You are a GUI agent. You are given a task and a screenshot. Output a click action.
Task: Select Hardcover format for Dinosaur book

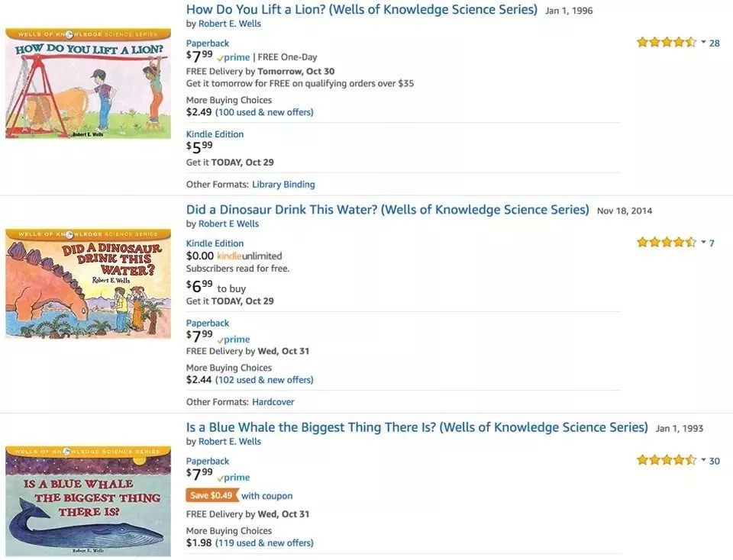point(273,402)
